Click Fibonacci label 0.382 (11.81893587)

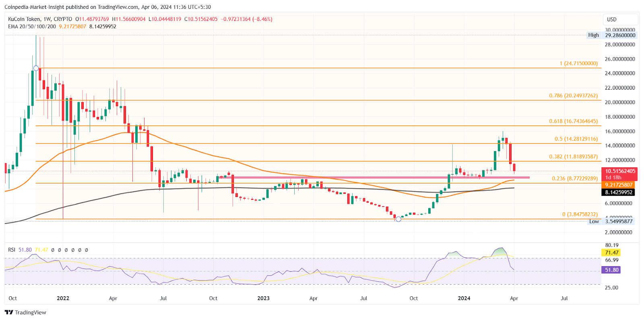574,156
